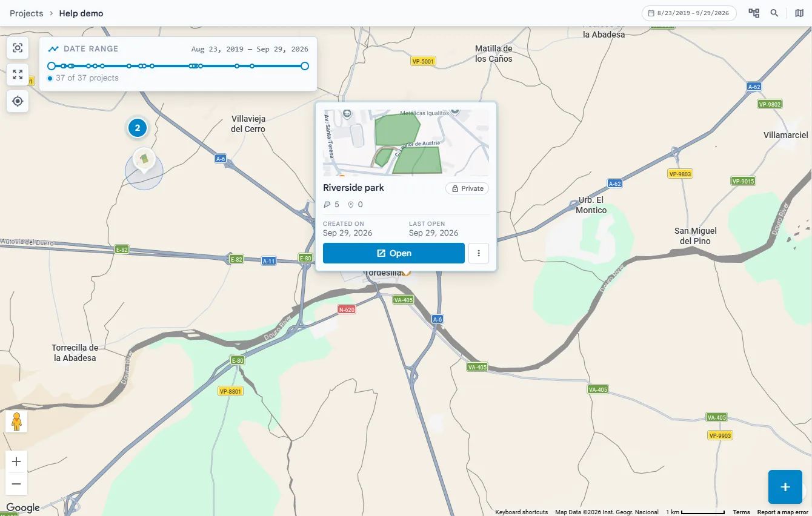Image resolution: width=812 pixels, height=516 pixels.
Task: Open more options menu beside Open
Action: coord(479,253)
